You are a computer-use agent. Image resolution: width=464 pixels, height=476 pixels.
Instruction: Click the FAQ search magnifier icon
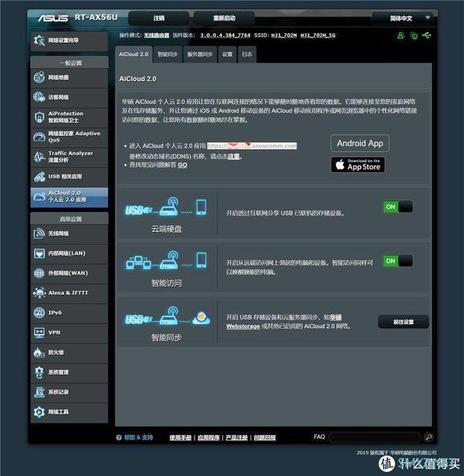tap(429, 437)
